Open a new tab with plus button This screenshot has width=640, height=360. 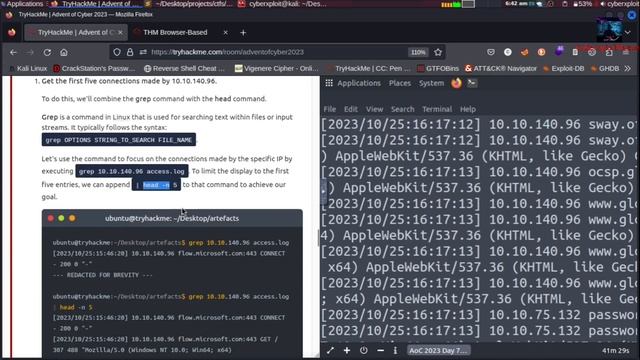pos(243,32)
